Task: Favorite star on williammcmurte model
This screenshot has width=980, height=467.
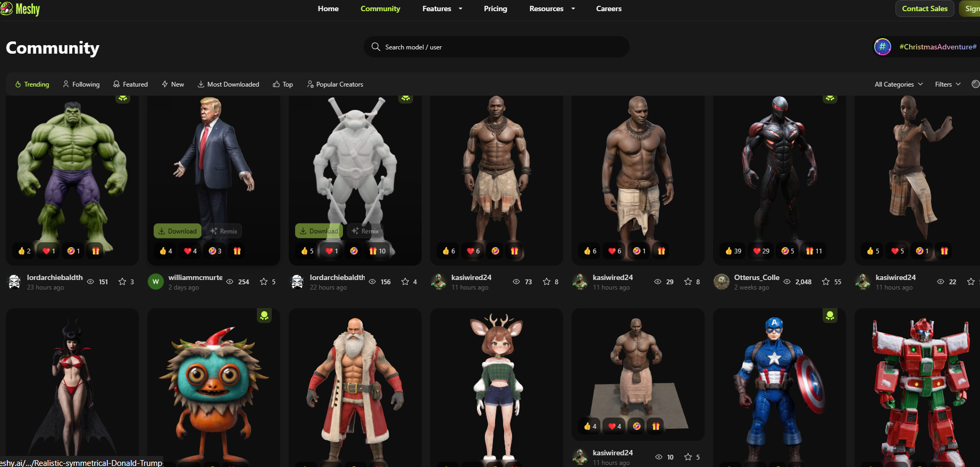Action: coord(264,282)
